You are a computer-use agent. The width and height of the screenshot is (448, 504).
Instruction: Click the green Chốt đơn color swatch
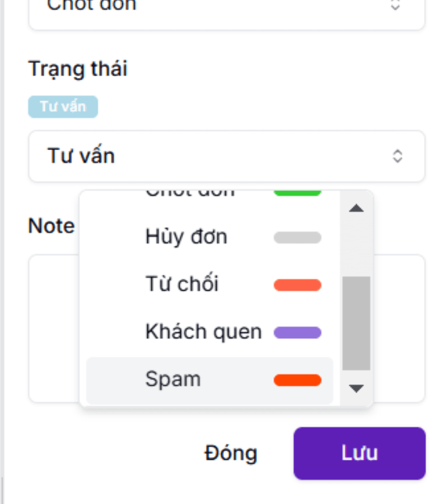[297, 193]
